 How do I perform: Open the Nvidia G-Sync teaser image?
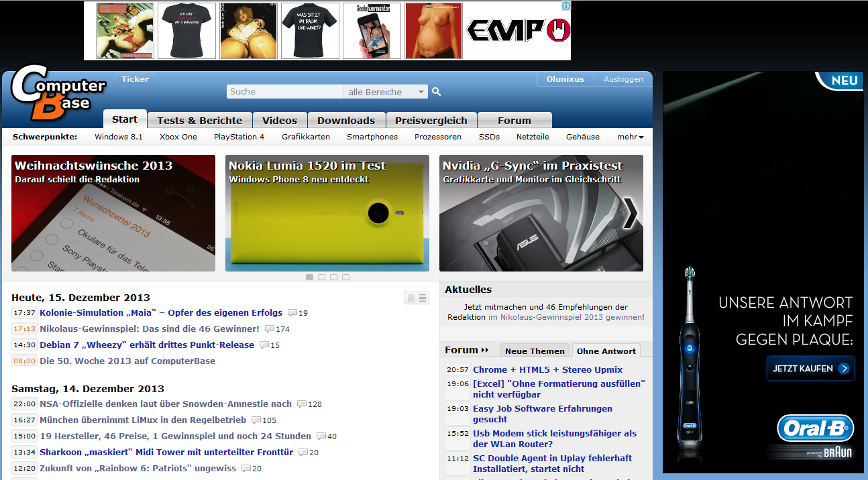[541, 213]
